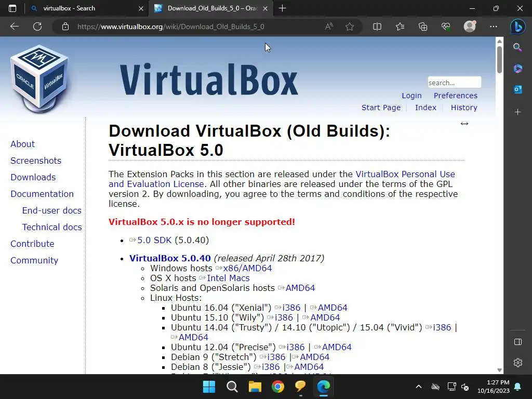Screen dimensions: 532x399
Task: Download Solaris hosts AMD64 package
Action: point(300,288)
